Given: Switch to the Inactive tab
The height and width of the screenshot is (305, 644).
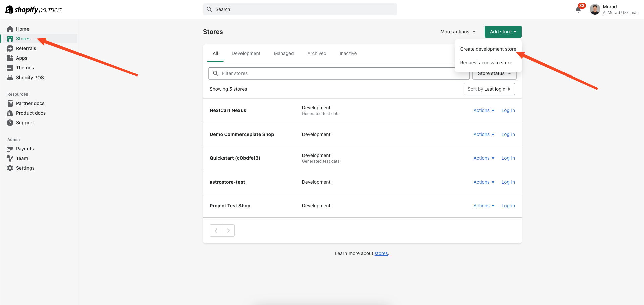Looking at the screenshot, I should pyautogui.click(x=348, y=53).
